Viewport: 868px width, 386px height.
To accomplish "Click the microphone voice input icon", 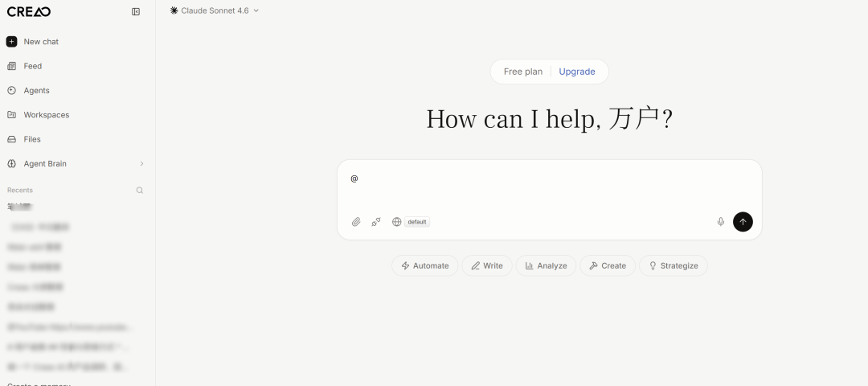I will [721, 222].
